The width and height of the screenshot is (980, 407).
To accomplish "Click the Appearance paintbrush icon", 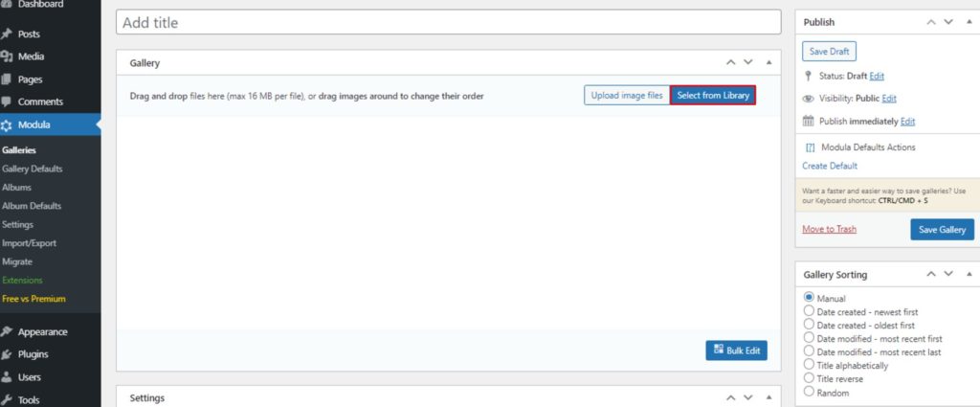I will [8, 331].
